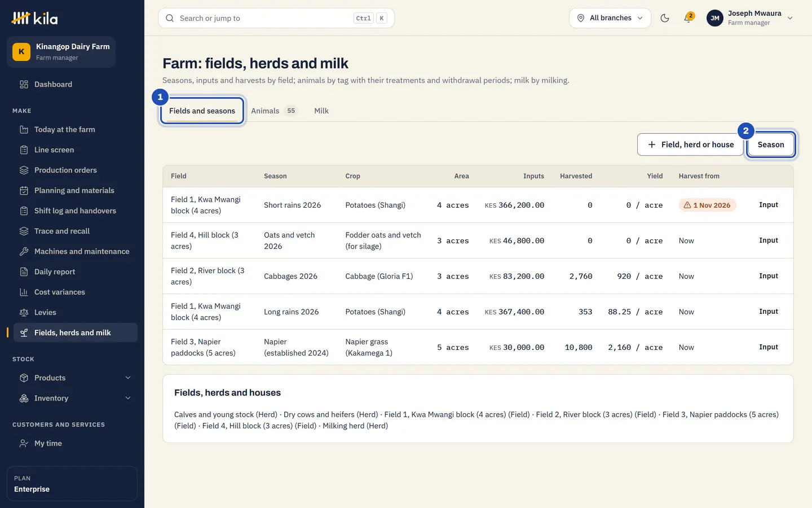This screenshot has height=508, width=812.
Task: Click Input for Cabbages 2026 row
Action: 769,276
